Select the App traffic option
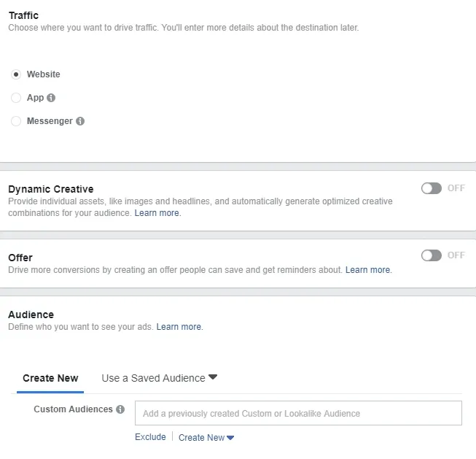 pyautogui.click(x=16, y=98)
